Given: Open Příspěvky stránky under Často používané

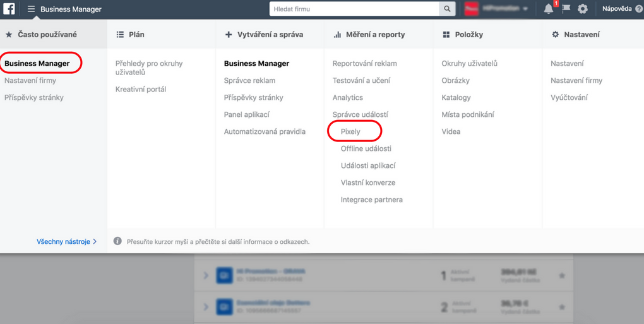Looking at the screenshot, I should (x=34, y=98).
